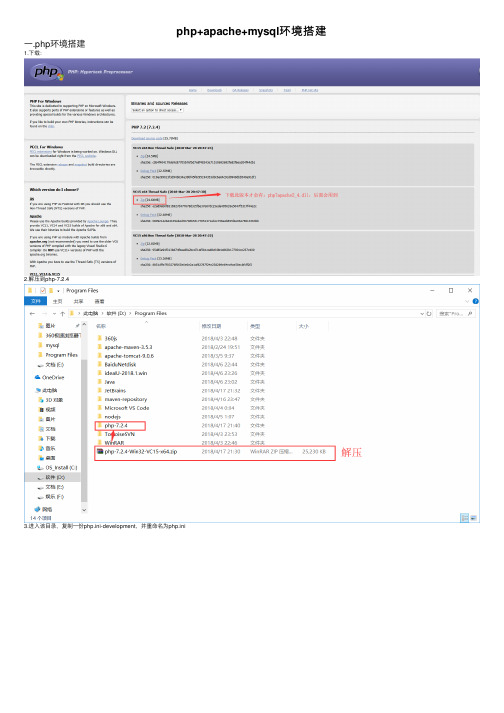Open 娱乐 (F:) drive in navigation pane
The image size is (504, 713).
[55, 497]
